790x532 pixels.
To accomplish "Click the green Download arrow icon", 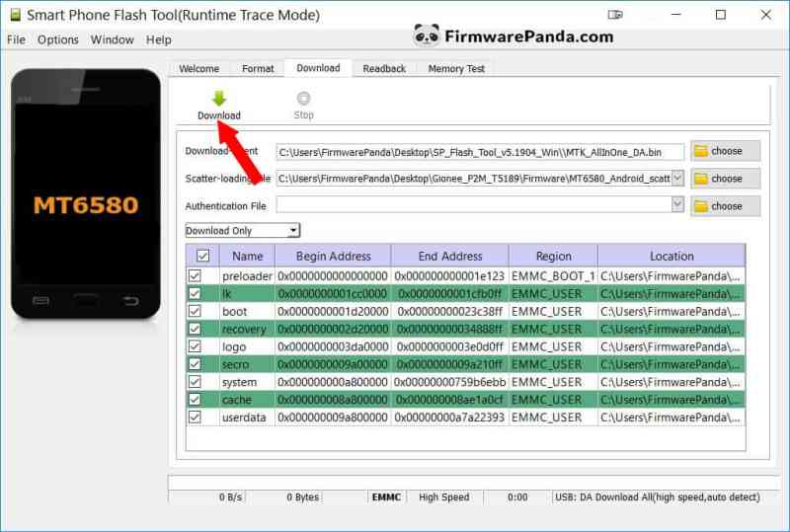I will point(219,99).
